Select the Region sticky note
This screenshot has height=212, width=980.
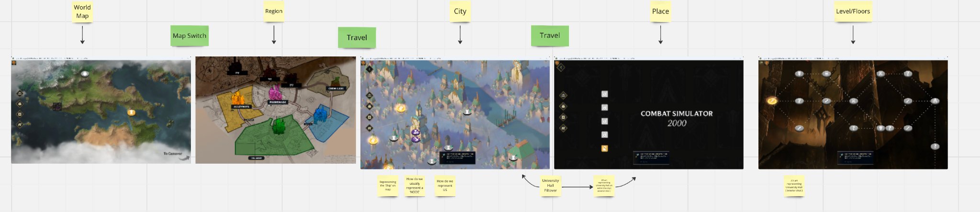point(274,11)
